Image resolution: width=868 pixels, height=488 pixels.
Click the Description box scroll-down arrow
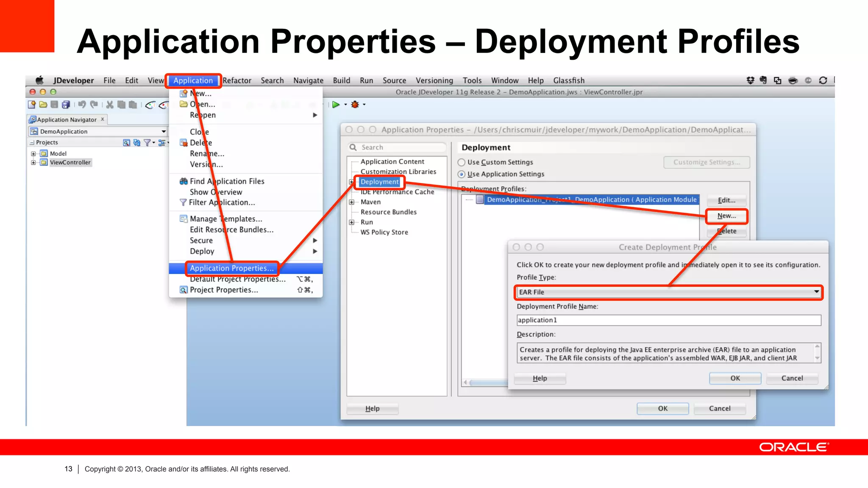817,358
